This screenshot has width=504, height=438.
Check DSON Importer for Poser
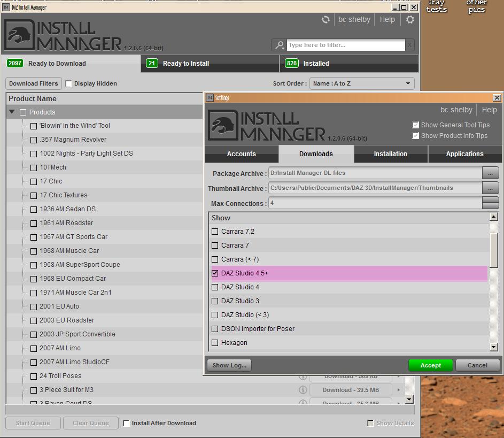tap(215, 329)
